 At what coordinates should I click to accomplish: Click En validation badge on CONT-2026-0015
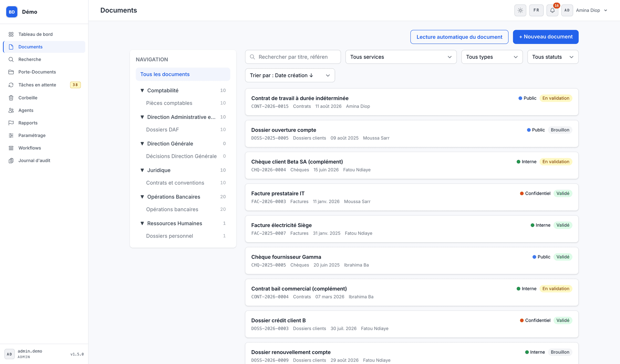[x=556, y=98]
